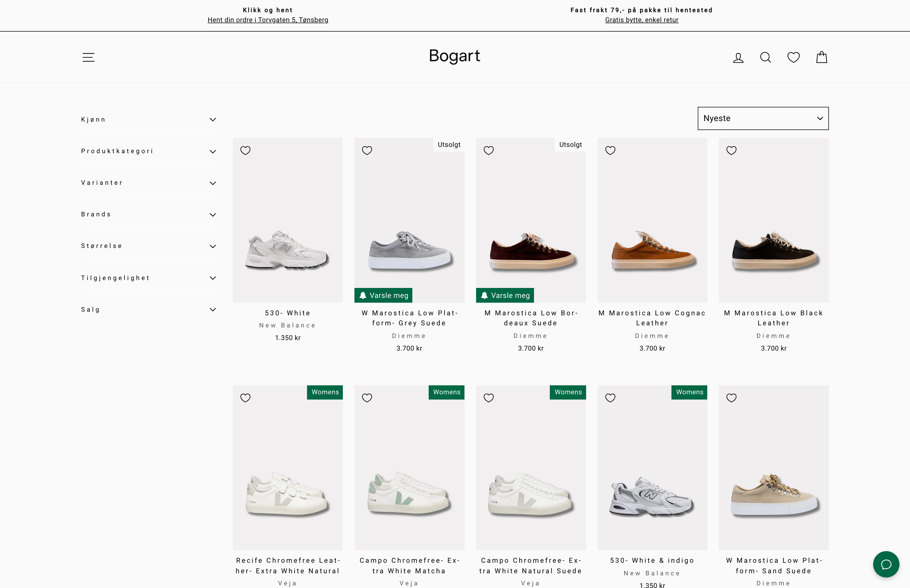Favorite the 530 White New Balance

tap(246, 151)
